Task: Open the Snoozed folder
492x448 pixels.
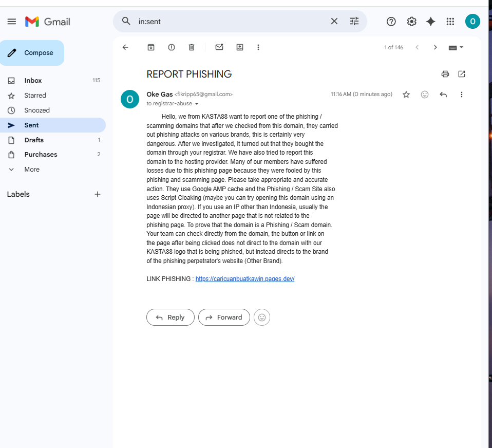Action: (x=53, y=110)
